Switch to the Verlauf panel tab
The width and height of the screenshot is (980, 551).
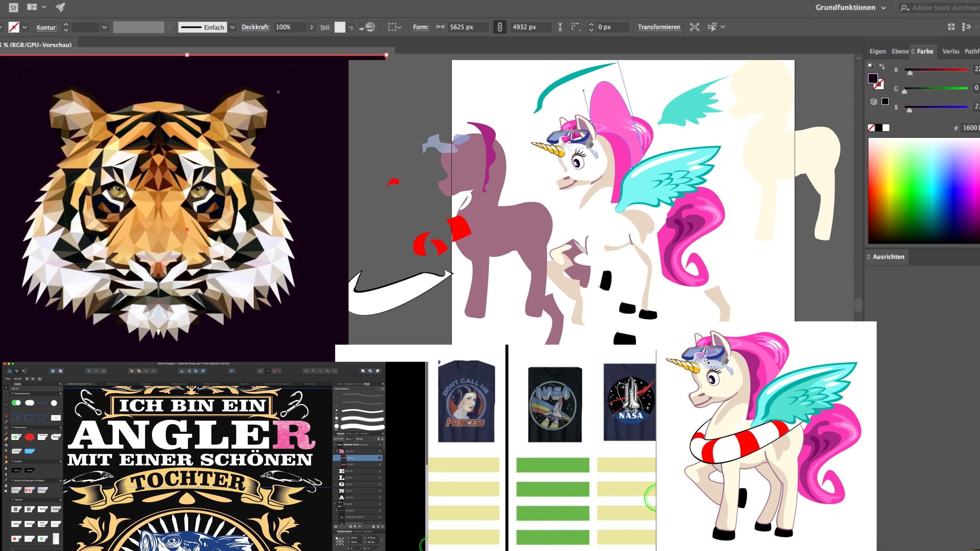pos(951,51)
